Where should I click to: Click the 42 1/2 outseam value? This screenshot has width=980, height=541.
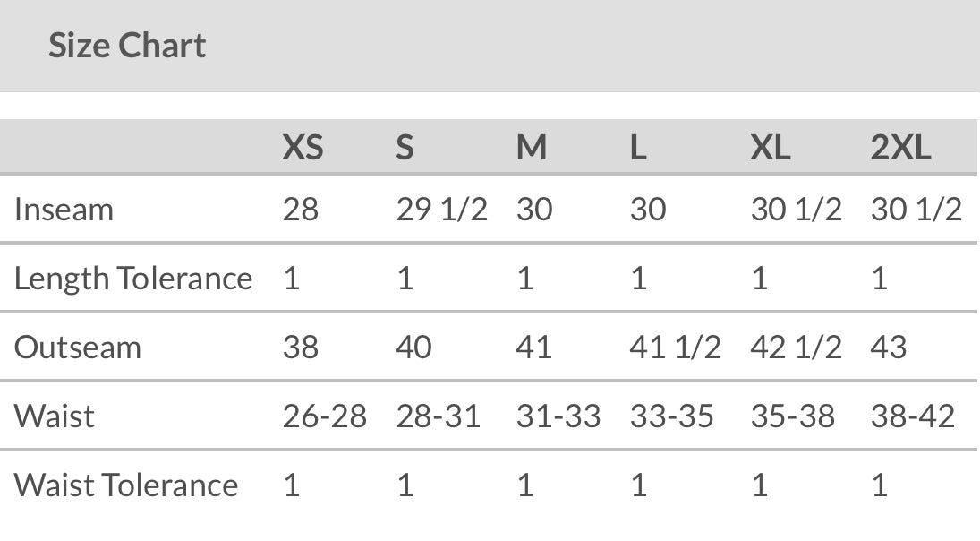pyautogui.click(x=796, y=348)
